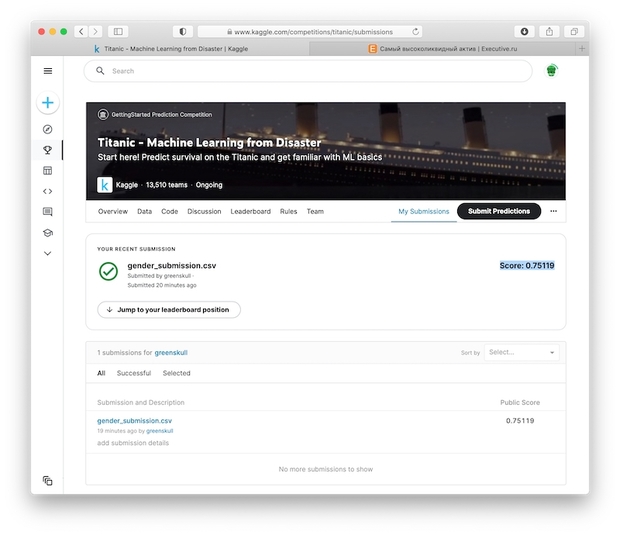Filter by Selected submissions
This screenshot has height=535, width=620.
tap(176, 373)
